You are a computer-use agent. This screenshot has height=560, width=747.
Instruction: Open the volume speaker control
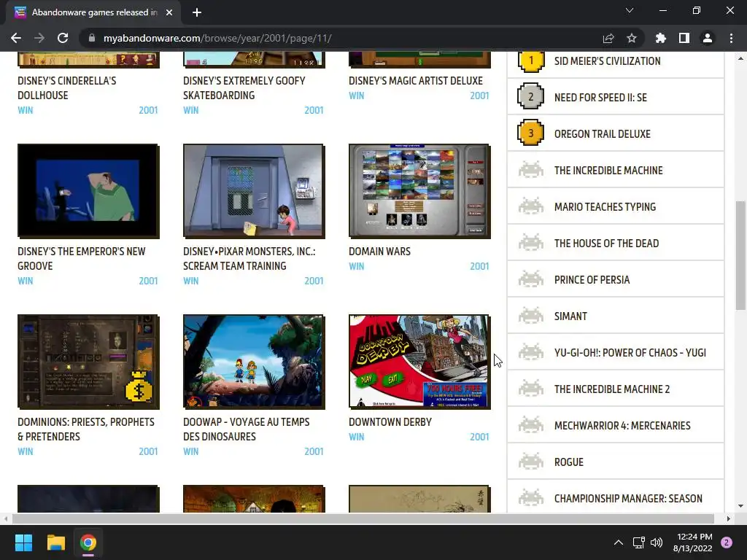pyautogui.click(x=657, y=542)
